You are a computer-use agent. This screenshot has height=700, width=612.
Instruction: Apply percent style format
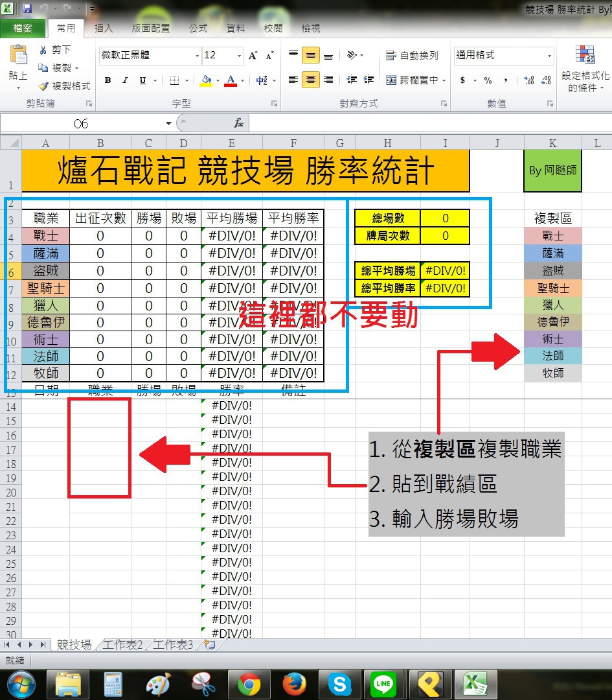coord(488,80)
